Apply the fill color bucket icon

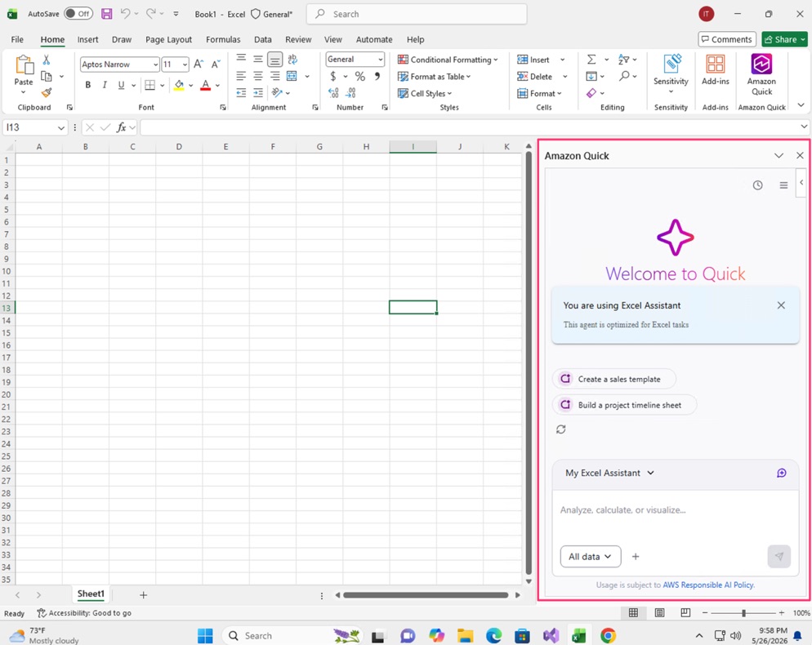[179, 85]
